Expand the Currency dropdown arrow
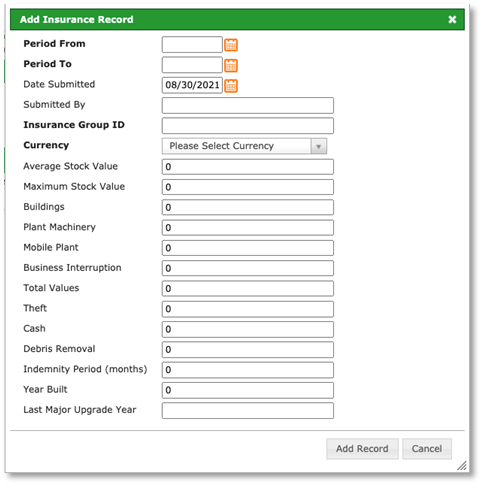Viewport: 482px width, 485px height. tap(319, 146)
